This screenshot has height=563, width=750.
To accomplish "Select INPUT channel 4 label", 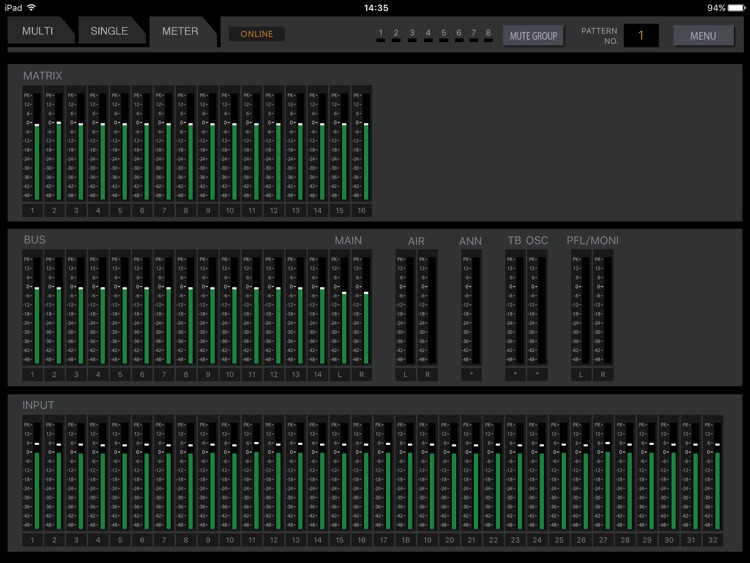I will [x=98, y=540].
